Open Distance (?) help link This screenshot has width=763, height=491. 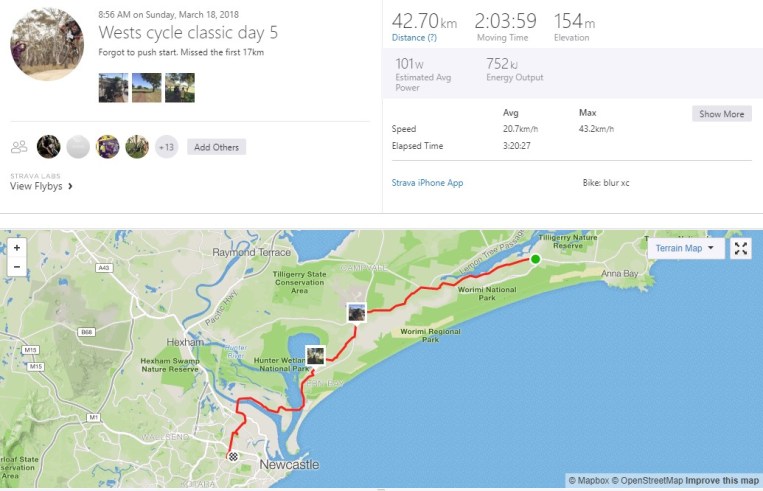click(414, 38)
